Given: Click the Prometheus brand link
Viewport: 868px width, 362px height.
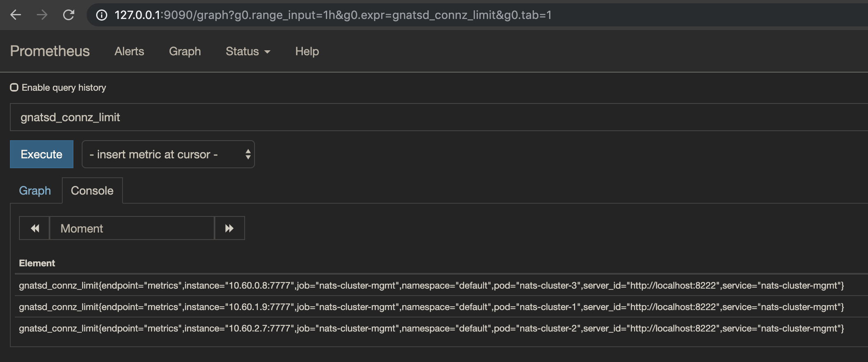Looking at the screenshot, I should point(50,51).
